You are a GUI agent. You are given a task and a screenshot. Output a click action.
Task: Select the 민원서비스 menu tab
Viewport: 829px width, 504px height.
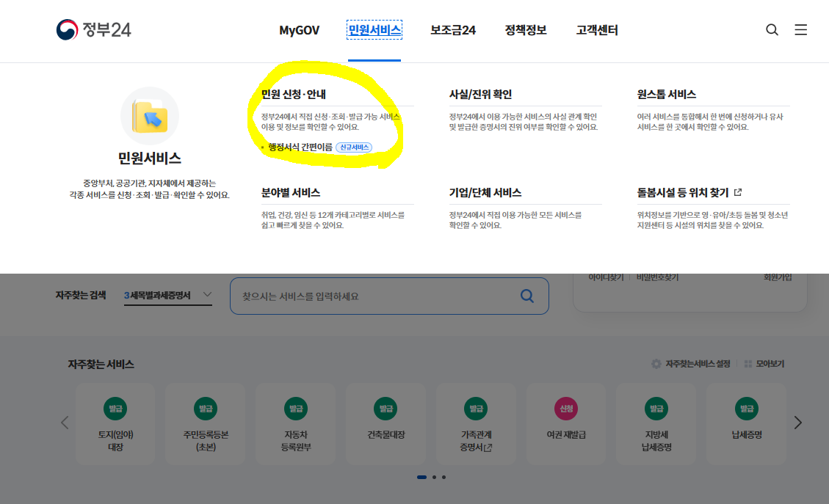tap(374, 30)
